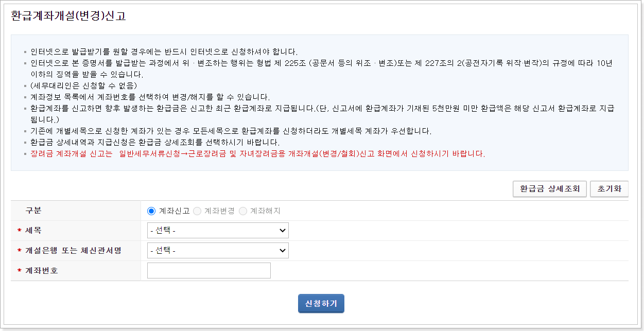Open 환급금 상세조회 details view
The height and width of the screenshot is (331, 644).
tap(549, 188)
